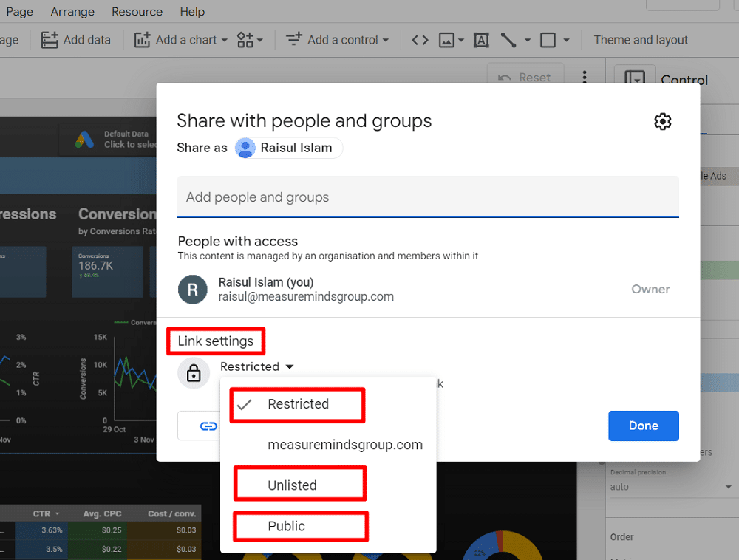
Task: Select the text box tool
Action: pos(481,40)
